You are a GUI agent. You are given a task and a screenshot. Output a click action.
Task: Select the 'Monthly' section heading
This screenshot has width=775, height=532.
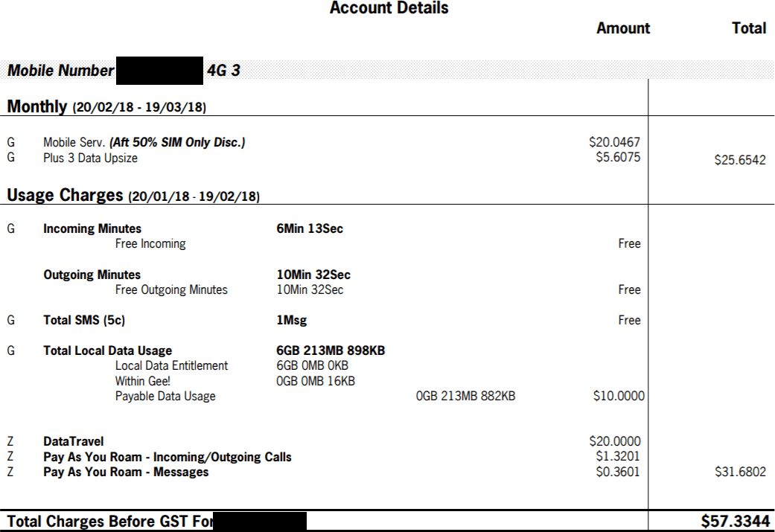(37, 106)
